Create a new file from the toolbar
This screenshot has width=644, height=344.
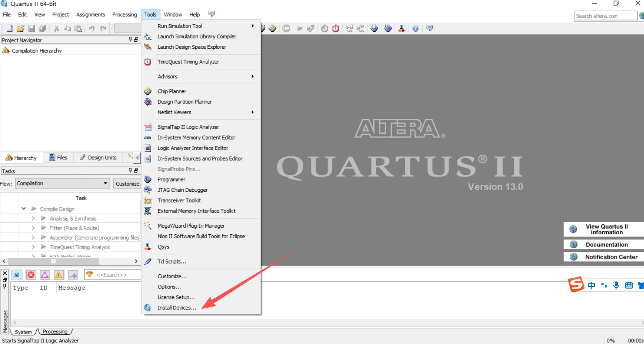[9, 28]
